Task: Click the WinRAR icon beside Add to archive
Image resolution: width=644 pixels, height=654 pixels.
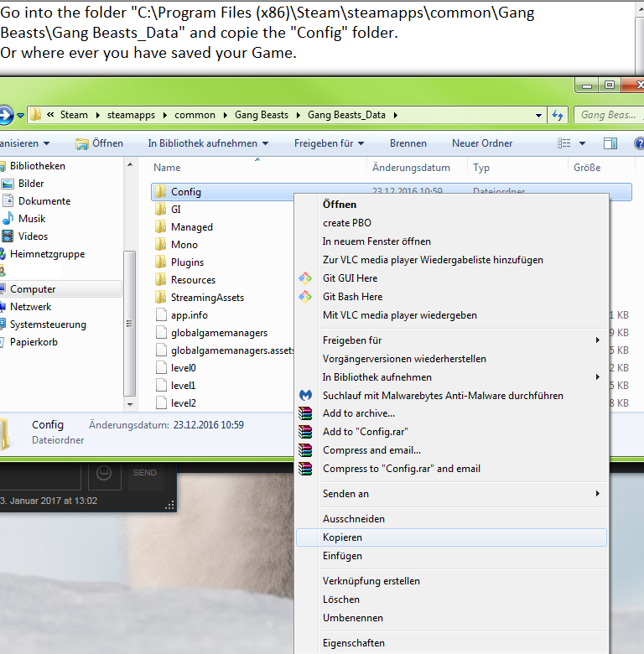Action: 305,413
